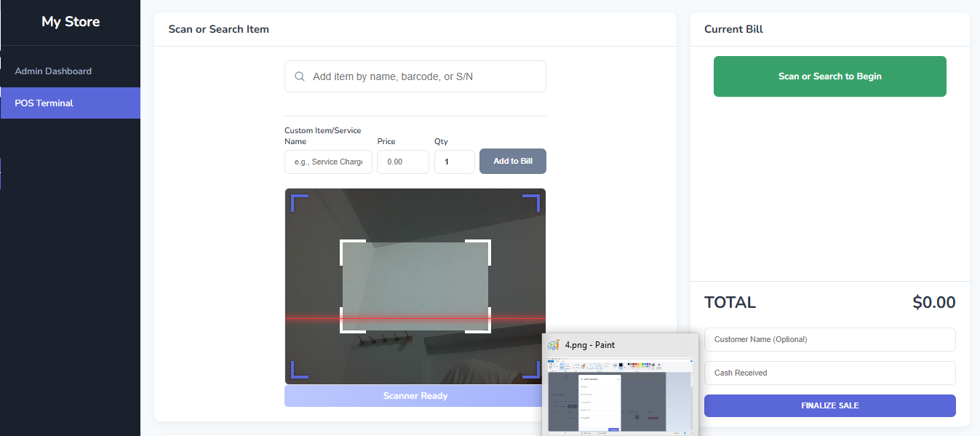Select the Price input field
The height and width of the screenshot is (436, 980).
pyautogui.click(x=402, y=162)
